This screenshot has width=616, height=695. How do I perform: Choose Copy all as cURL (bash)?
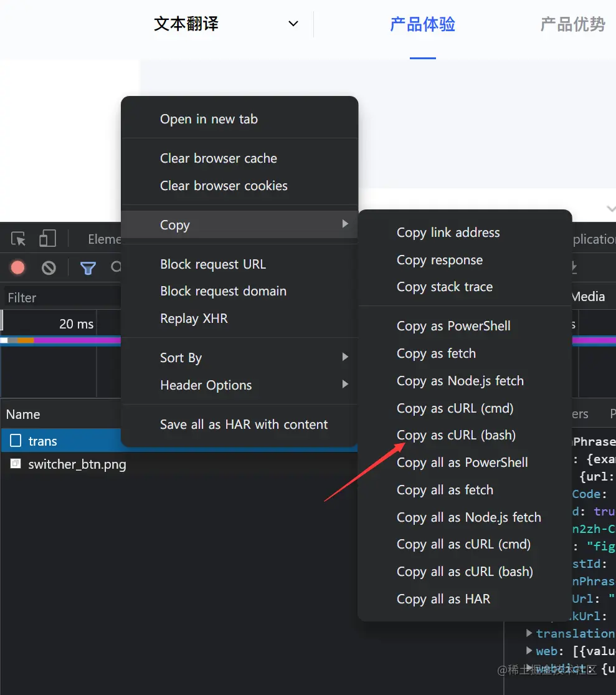465,572
